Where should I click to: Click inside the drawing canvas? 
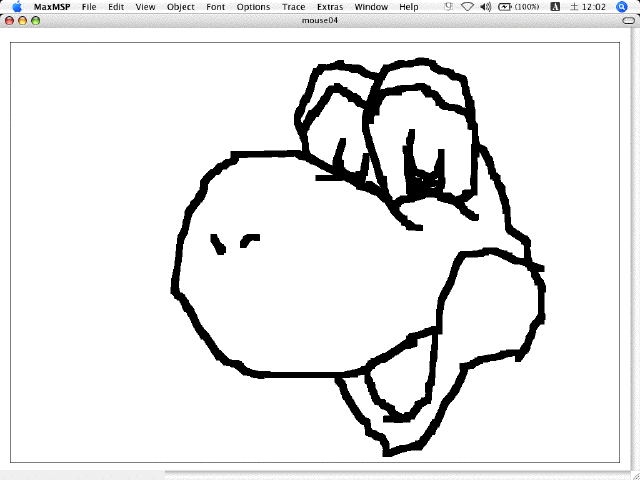click(315, 252)
